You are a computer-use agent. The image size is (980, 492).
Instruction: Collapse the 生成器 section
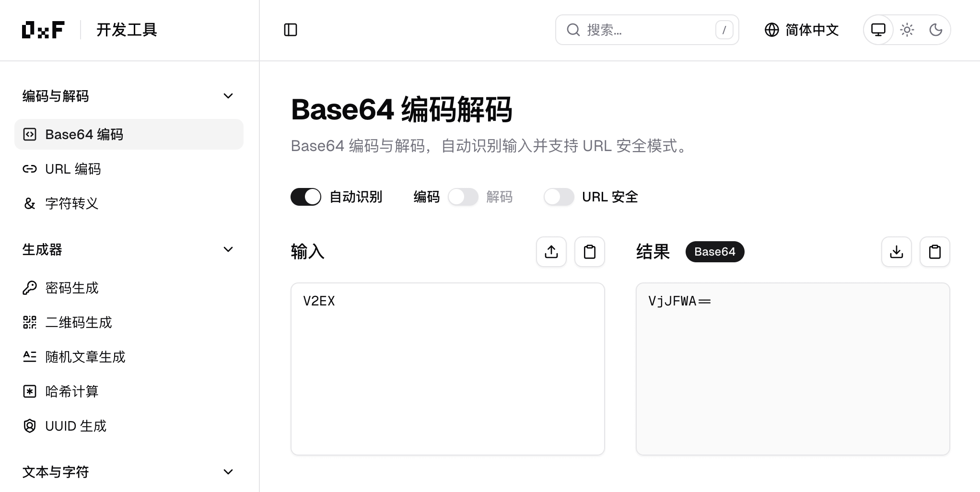coord(228,249)
